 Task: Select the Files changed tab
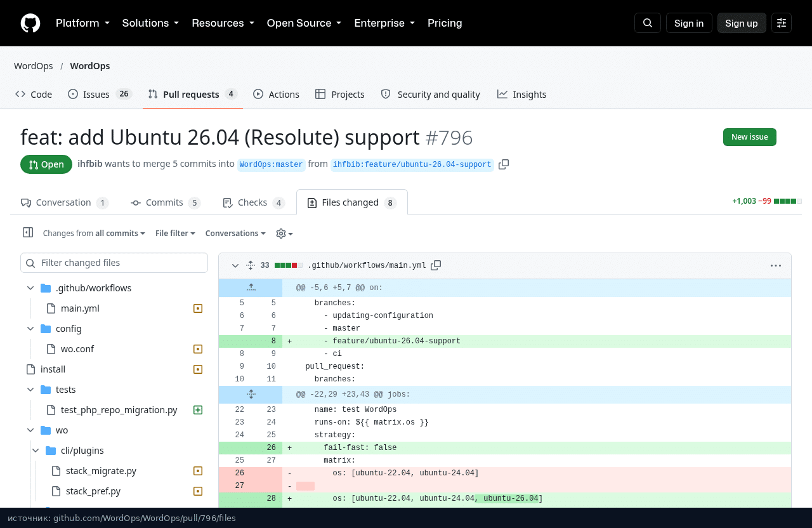click(351, 202)
